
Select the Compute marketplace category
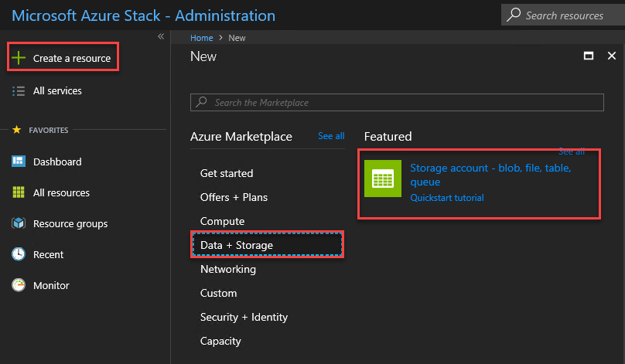click(222, 221)
